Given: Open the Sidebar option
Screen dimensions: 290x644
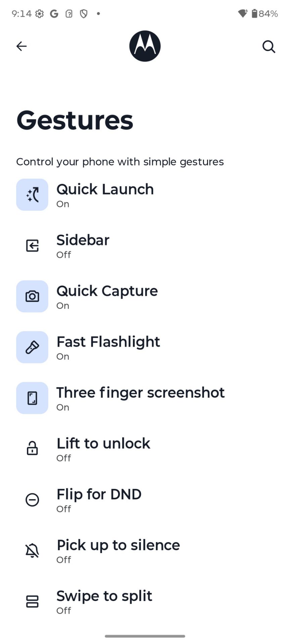Looking at the screenshot, I should pos(83,240).
